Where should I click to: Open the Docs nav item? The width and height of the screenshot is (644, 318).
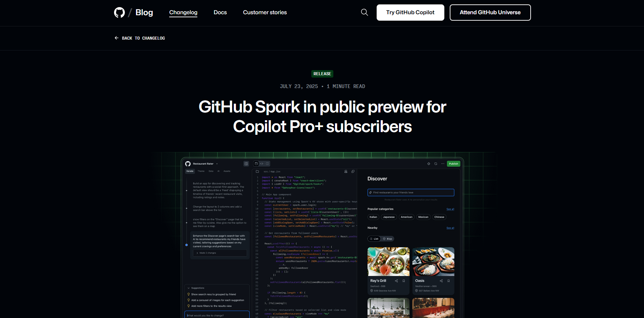click(220, 13)
